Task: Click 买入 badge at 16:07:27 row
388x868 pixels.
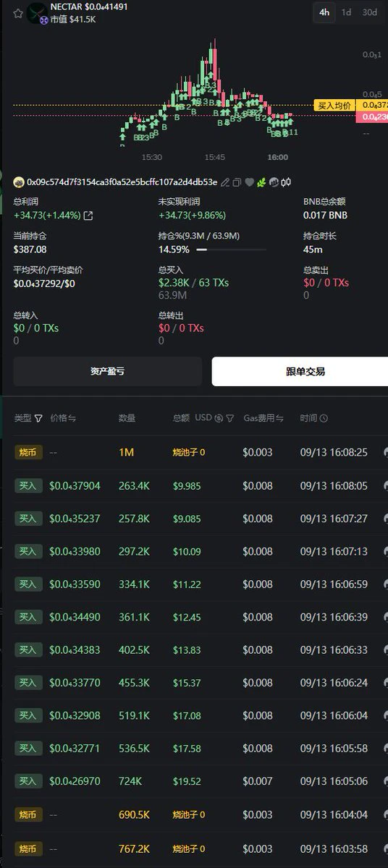Action: (27, 519)
